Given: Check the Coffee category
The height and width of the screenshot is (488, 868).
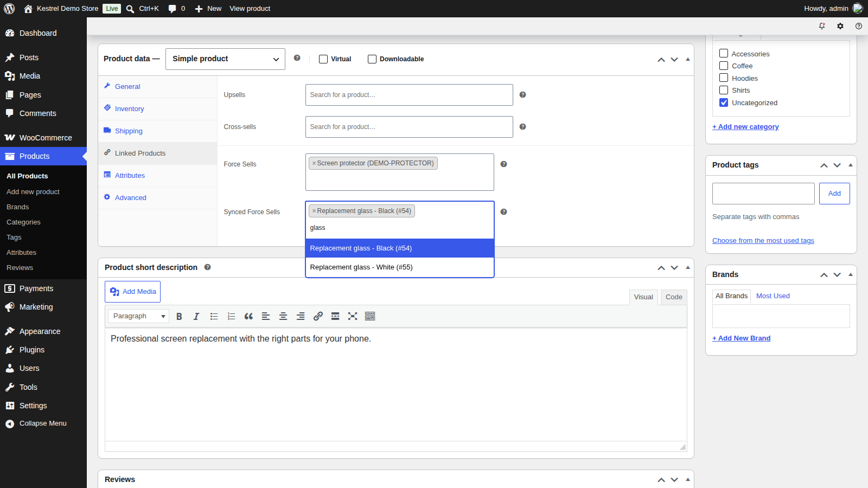Looking at the screenshot, I should (x=724, y=66).
